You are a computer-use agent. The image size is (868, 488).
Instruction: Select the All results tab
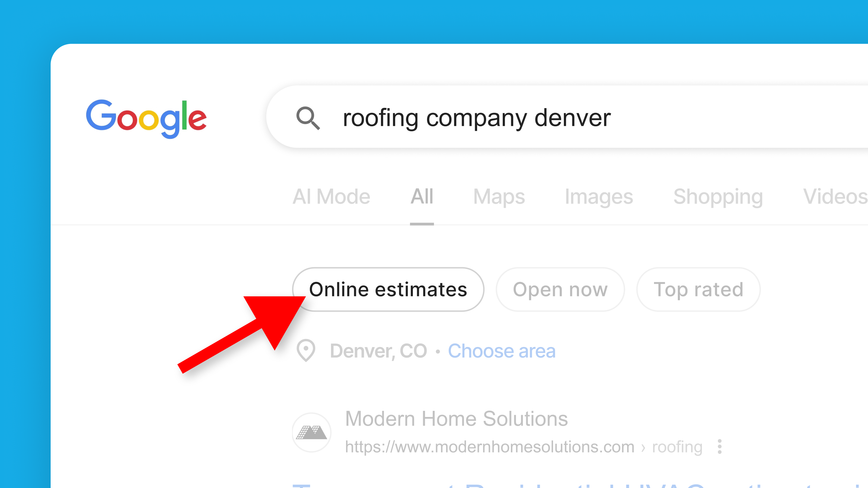click(x=422, y=196)
